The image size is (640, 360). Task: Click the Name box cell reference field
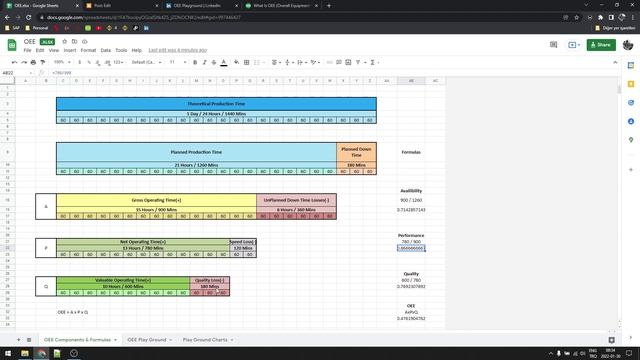(17, 73)
